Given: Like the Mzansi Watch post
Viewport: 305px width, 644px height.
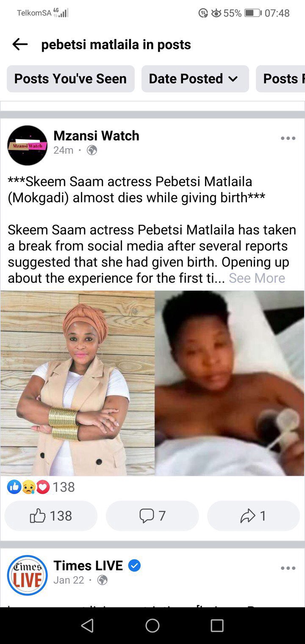Looking at the screenshot, I should coord(51,516).
